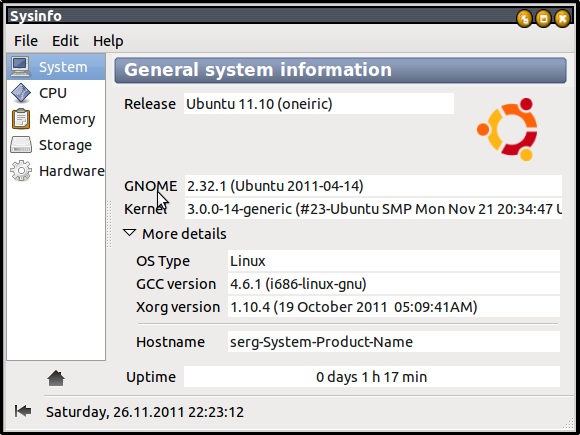Click the More details label text
This screenshot has width=580, height=435.
coord(184,234)
